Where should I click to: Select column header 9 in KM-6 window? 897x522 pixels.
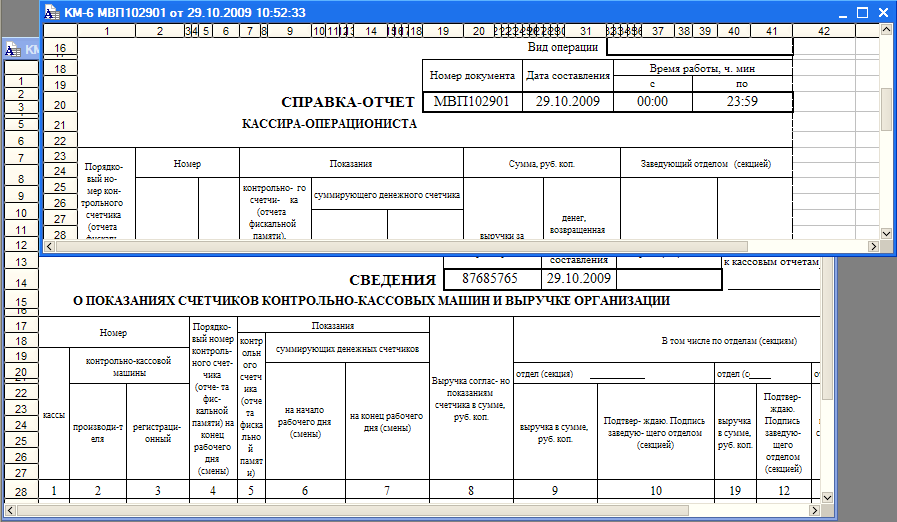pos(289,31)
